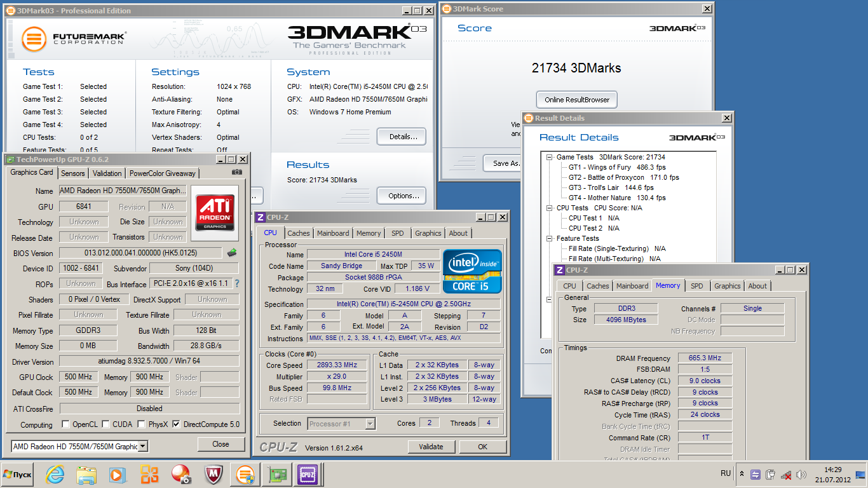Click the Options... button in 3DMark03
Image resolution: width=868 pixels, height=488 pixels.
[x=402, y=196]
